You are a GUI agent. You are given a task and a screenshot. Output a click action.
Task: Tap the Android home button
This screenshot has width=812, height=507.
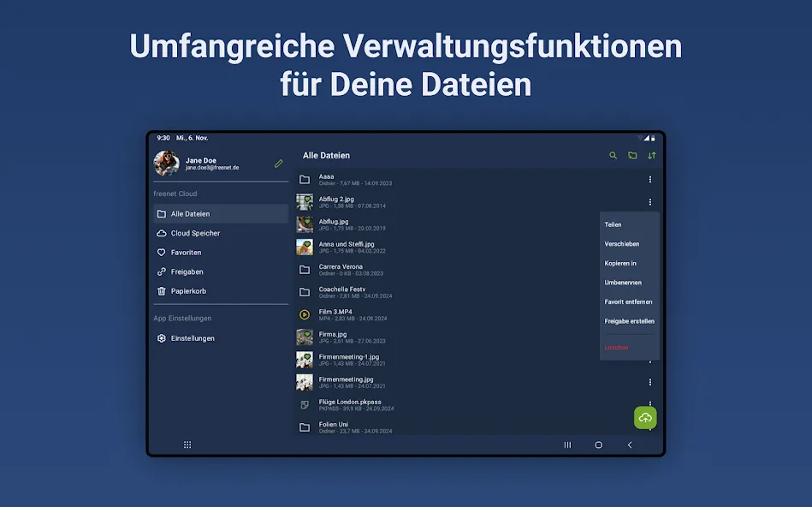(x=599, y=444)
